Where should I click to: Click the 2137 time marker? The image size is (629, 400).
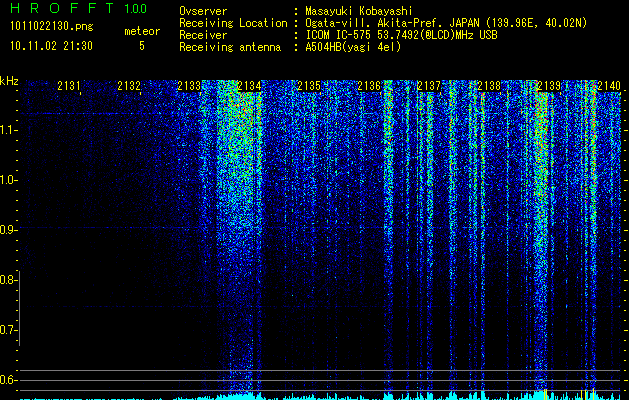(429, 86)
